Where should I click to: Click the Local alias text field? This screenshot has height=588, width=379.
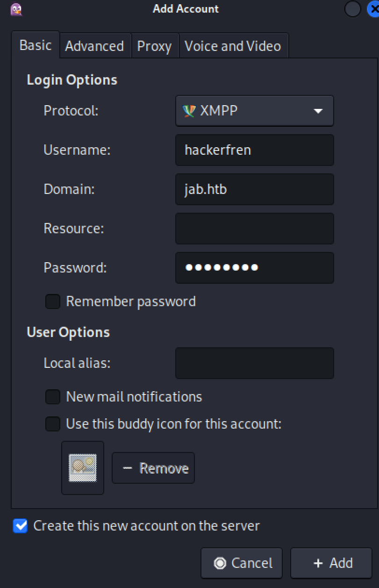coord(254,363)
